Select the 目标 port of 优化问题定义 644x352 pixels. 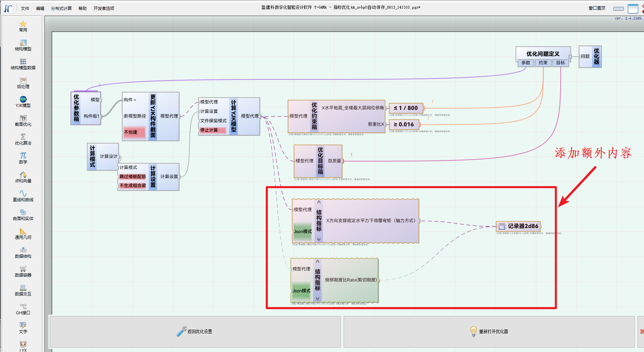point(561,63)
